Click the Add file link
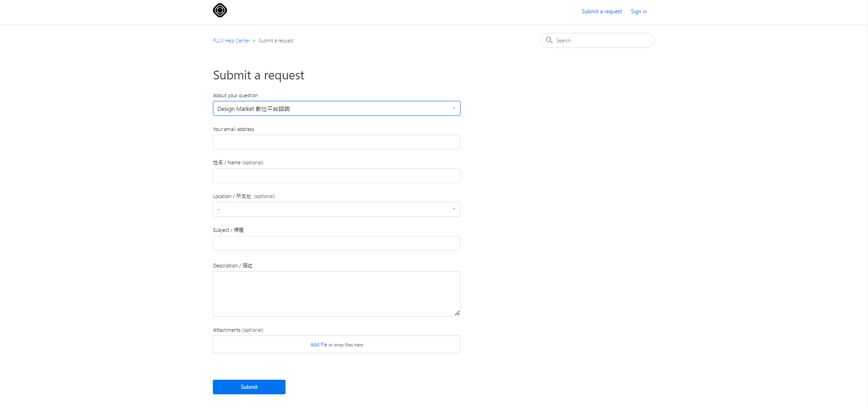Image resolution: width=868 pixels, height=408 pixels. coord(318,345)
